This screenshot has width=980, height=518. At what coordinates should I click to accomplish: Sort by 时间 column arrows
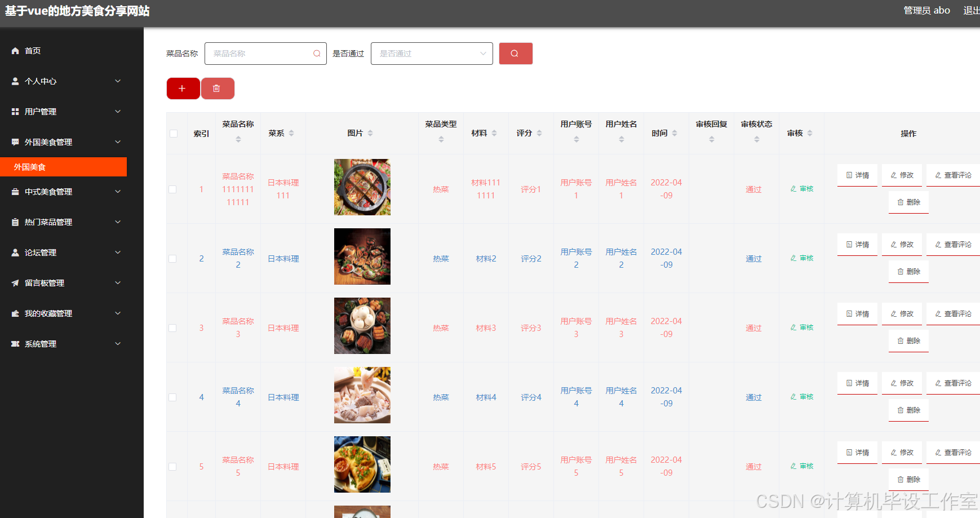pos(675,133)
